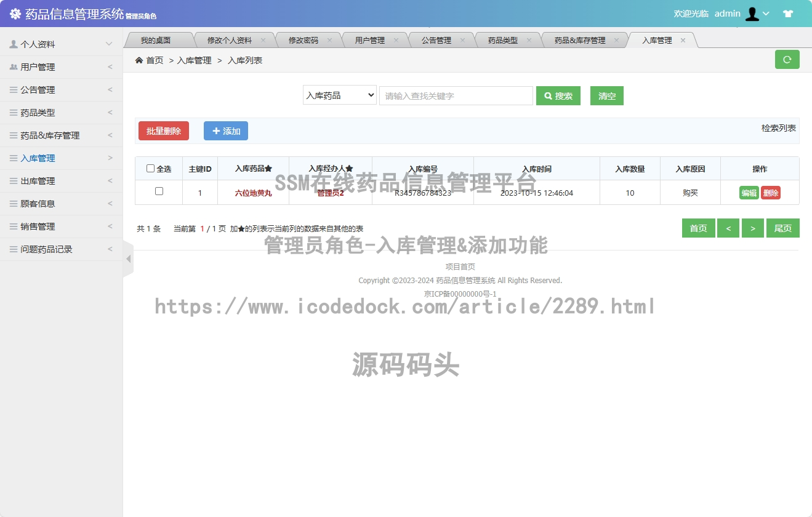The height and width of the screenshot is (517, 812).
Task: Close the 修改个人资料 tab
Action: [263, 40]
